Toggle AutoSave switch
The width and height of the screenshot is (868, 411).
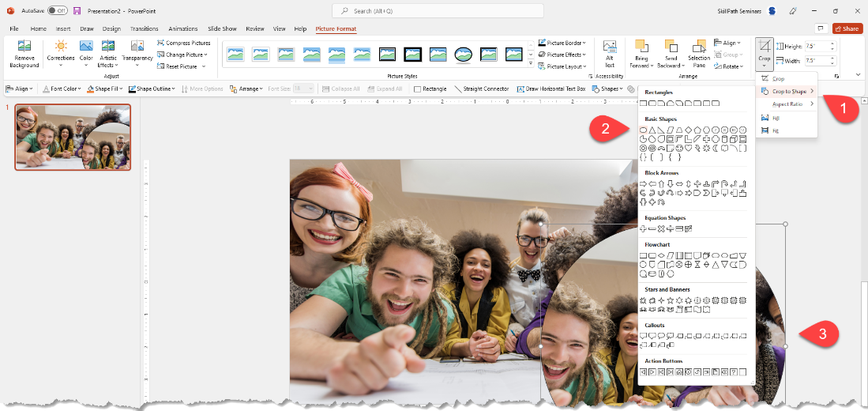pos(58,10)
